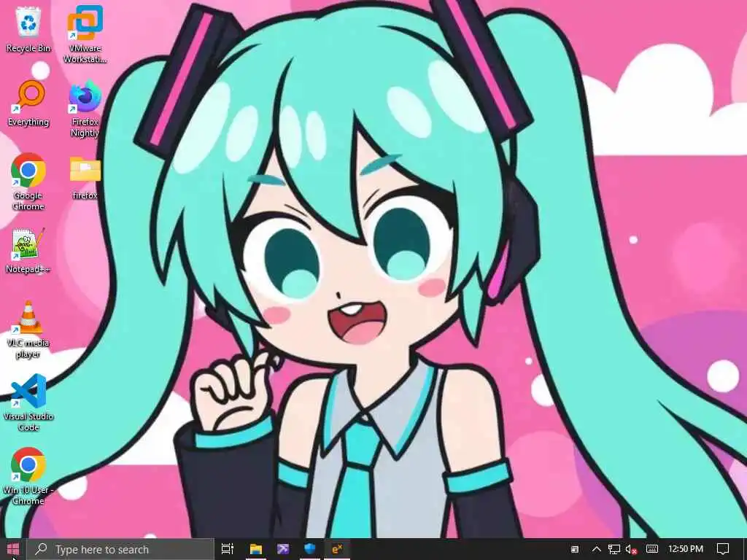Select the Notepad++ desktop shortcut
The image size is (747, 560).
coord(28,251)
